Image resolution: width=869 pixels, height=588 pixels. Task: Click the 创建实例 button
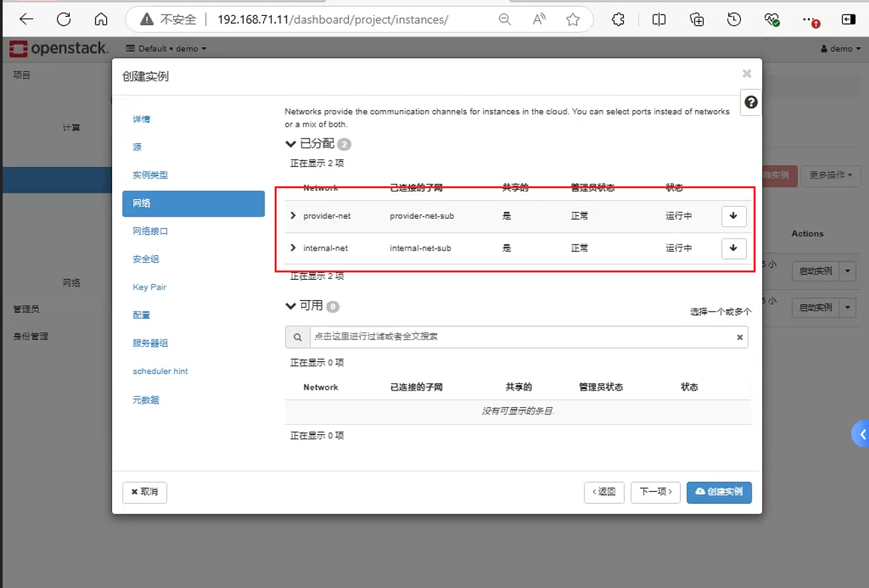(719, 493)
